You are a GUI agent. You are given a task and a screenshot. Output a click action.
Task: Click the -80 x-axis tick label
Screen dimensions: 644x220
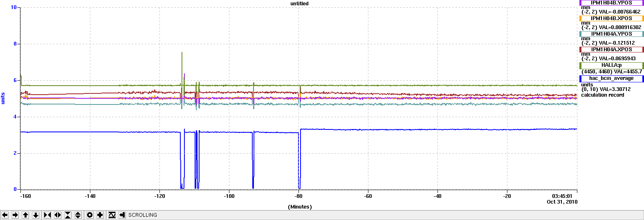point(298,196)
